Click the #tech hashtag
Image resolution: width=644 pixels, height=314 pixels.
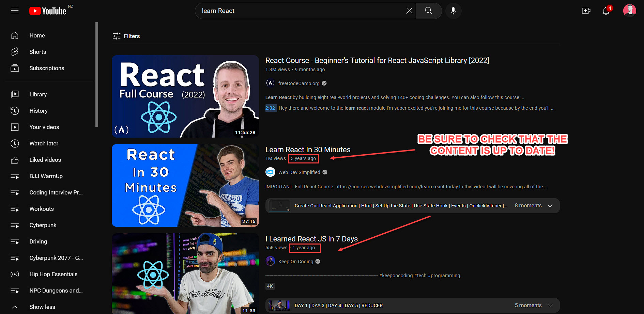pyautogui.click(x=420, y=276)
